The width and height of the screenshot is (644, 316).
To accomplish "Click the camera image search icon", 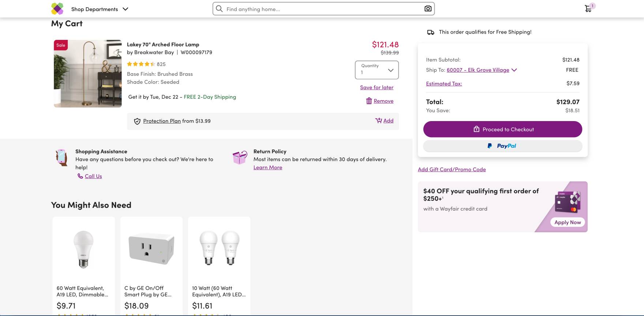I will 428,9.
